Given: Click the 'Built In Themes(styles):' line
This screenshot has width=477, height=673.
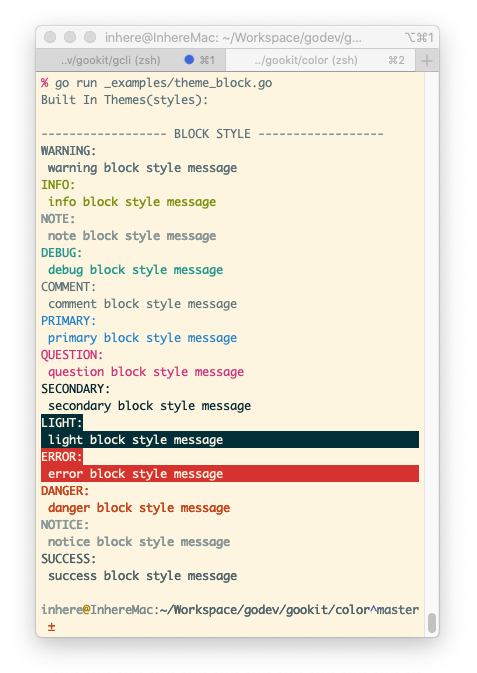Looking at the screenshot, I should 125,100.
